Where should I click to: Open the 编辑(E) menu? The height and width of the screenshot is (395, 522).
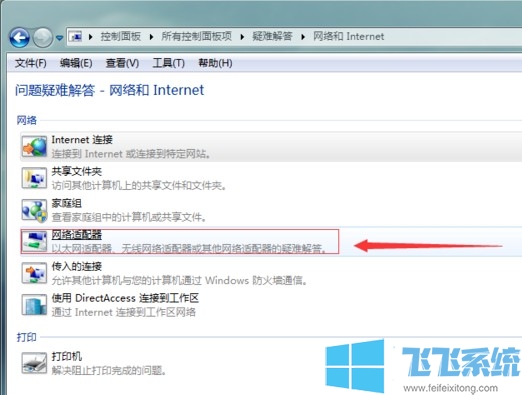[x=76, y=63]
